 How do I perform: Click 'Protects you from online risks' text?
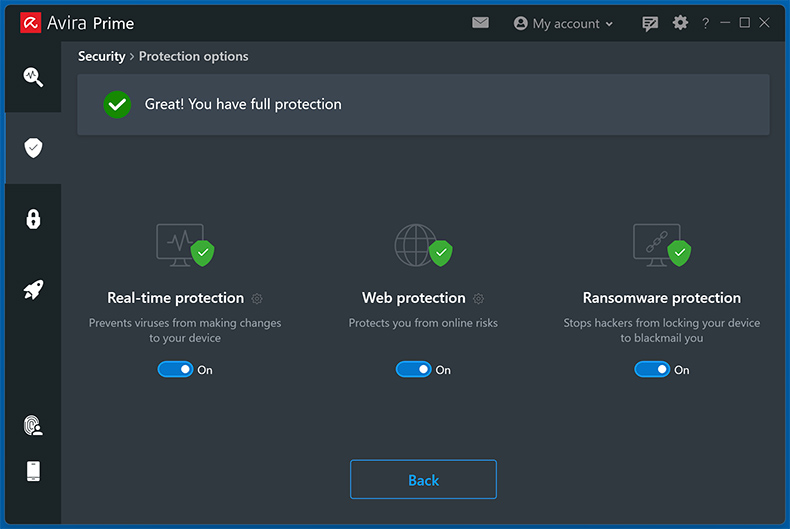(423, 323)
